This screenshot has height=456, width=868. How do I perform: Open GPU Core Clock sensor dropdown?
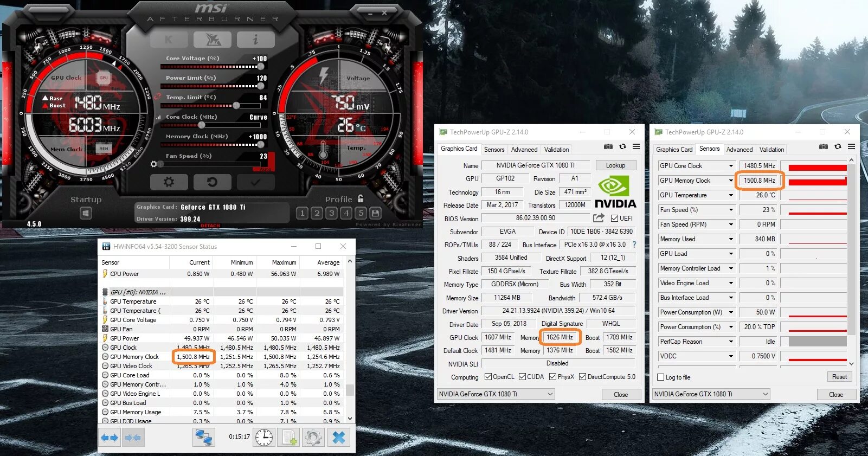(731, 166)
